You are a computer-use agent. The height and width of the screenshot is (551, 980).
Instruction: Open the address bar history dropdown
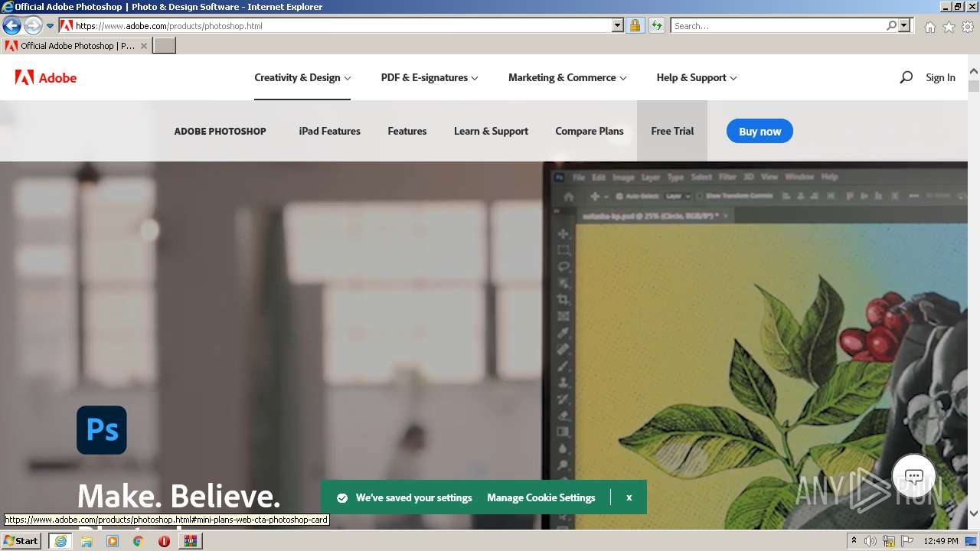(x=618, y=25)
